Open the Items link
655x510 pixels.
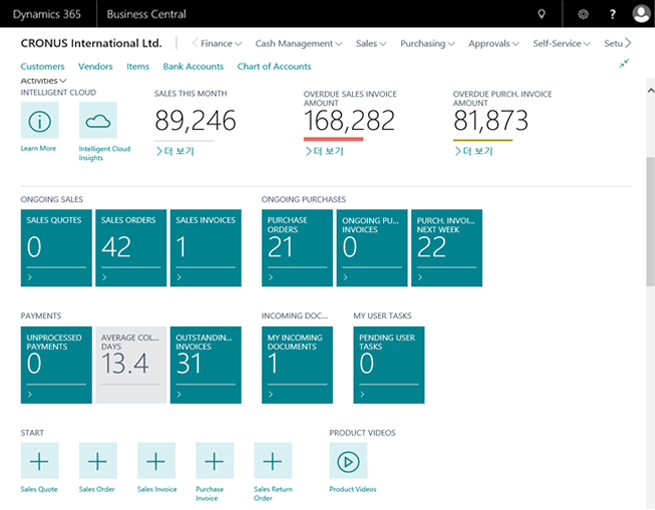(x=138, y=66)
